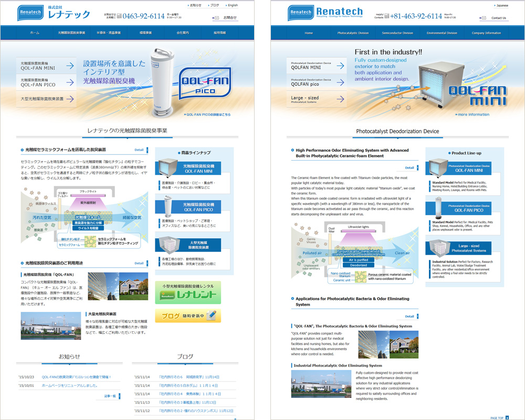Click Detail under Applications for Photocatalytic heading
Screen dimensions: 525x420
tap(411, 316)
